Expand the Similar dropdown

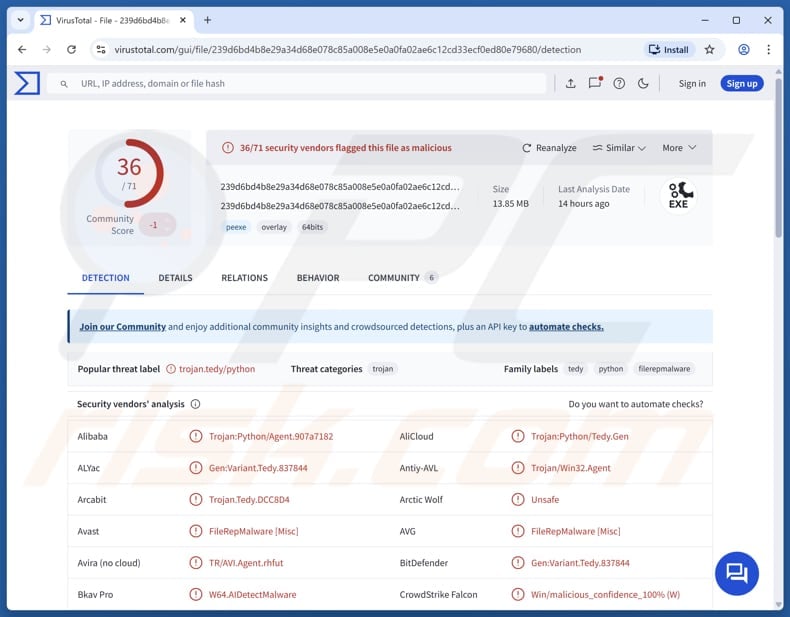pyautogui.click(x=619, y=148)
